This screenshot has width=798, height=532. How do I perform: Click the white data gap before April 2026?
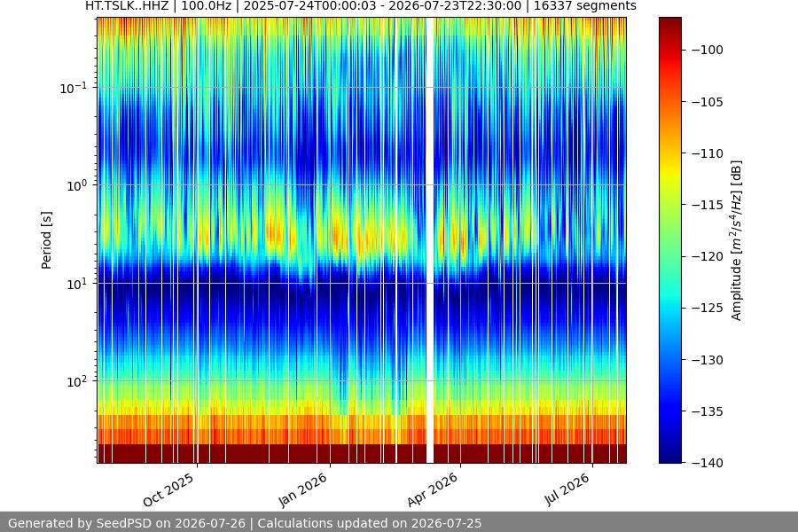click(430, 240)
